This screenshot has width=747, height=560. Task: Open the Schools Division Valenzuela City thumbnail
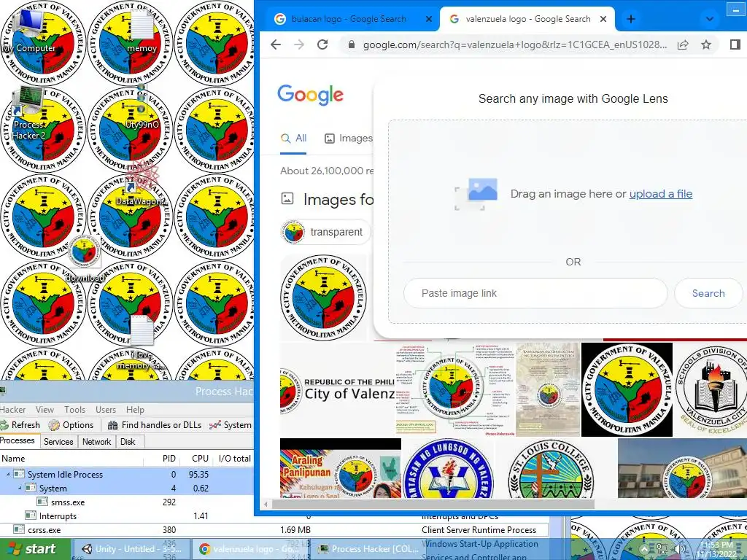click(x=711, y=389)
